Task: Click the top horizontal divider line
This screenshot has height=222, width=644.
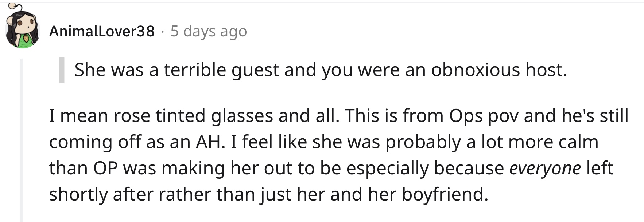Action: click(x=322, y=2)
